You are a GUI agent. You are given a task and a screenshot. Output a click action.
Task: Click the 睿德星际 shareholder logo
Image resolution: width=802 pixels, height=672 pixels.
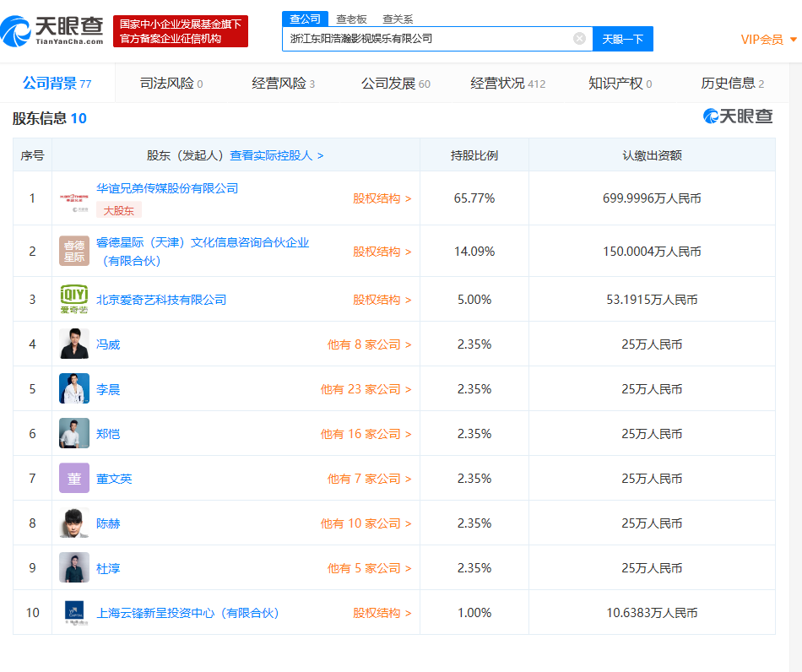click(x=74, y=252)
